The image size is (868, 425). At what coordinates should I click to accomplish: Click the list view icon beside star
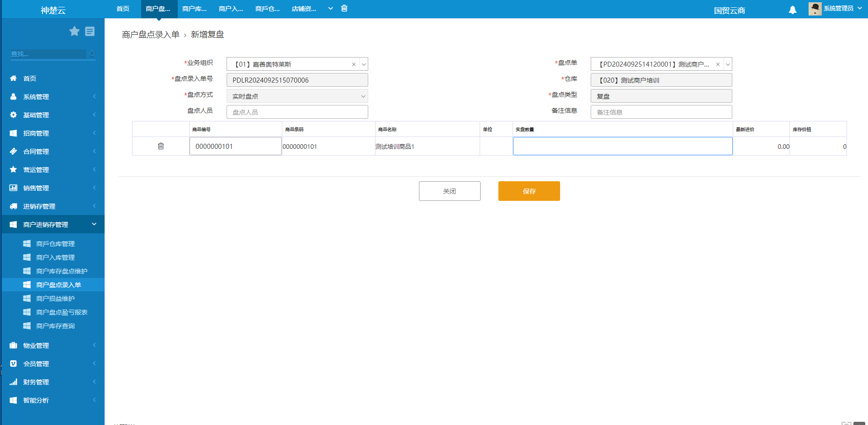pyautogui.click(x=90, y=31)
